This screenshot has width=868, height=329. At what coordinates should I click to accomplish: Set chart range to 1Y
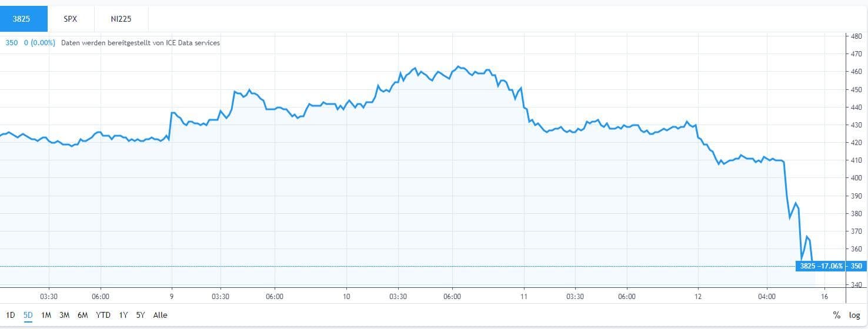point(123,315)
